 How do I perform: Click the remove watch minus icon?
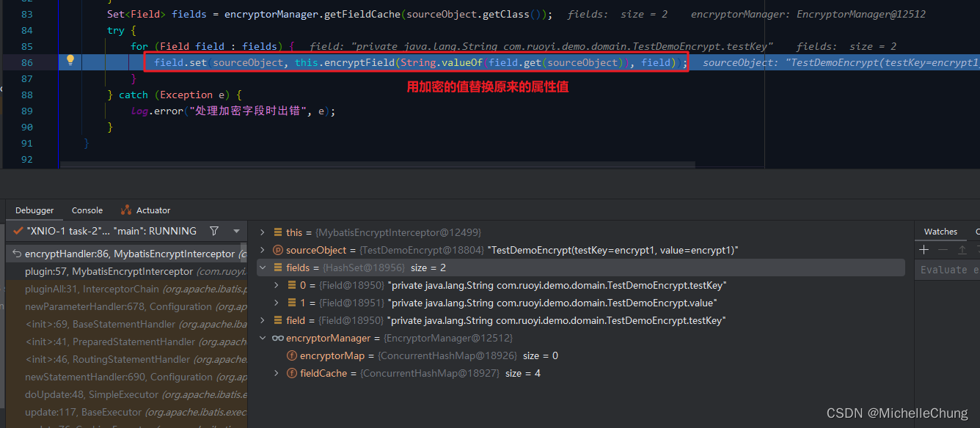(943, 250)
